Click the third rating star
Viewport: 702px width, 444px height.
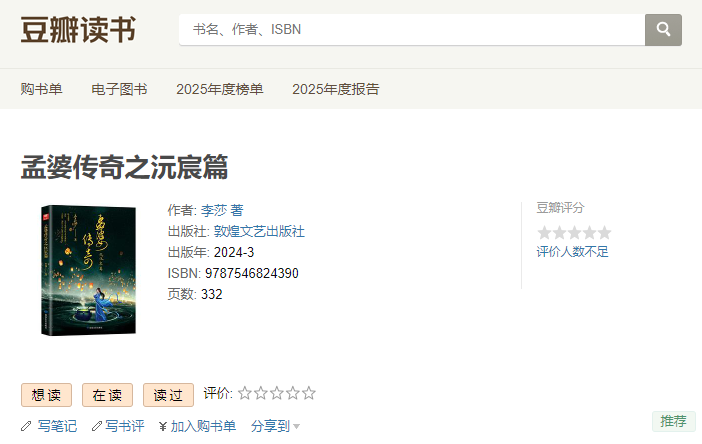(277, 394)
